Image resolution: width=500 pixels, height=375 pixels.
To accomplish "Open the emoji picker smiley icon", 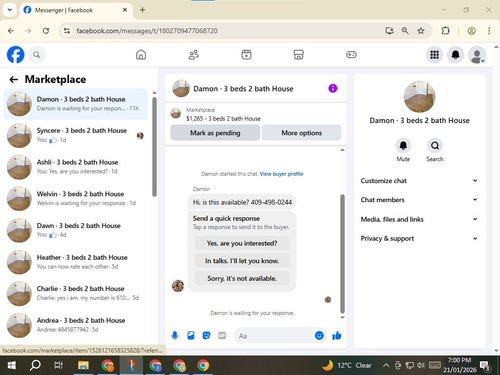I will pos(319,335).
